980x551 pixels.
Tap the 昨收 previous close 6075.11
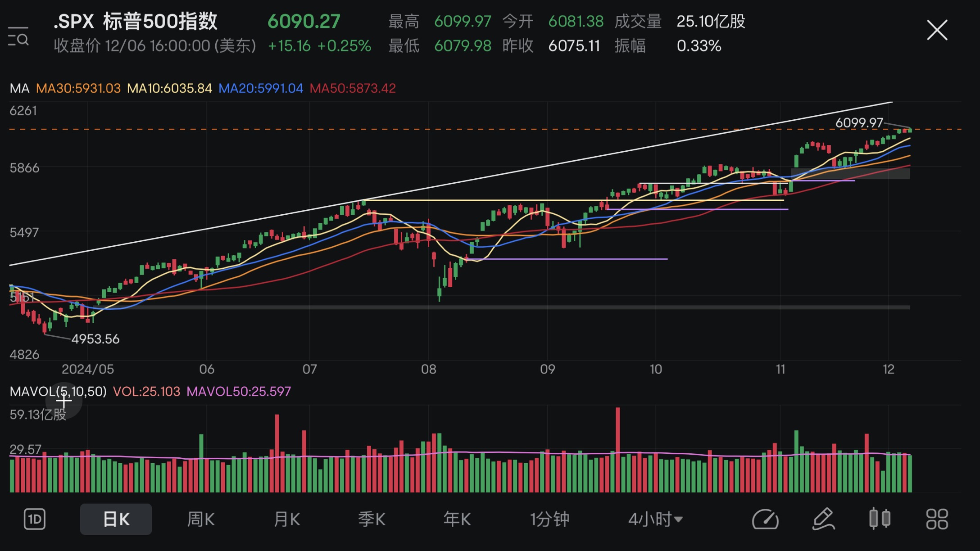pyautogui.click(x=574, y=45)
